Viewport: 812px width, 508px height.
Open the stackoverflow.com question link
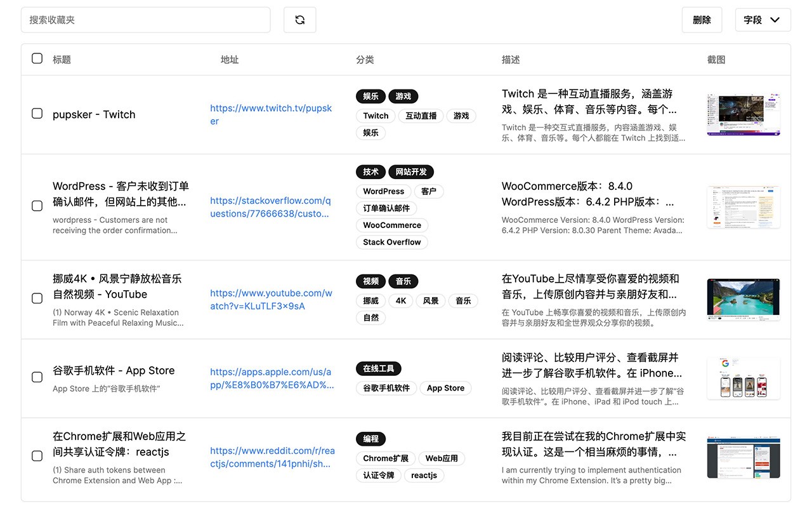click(x=270, y=207)
